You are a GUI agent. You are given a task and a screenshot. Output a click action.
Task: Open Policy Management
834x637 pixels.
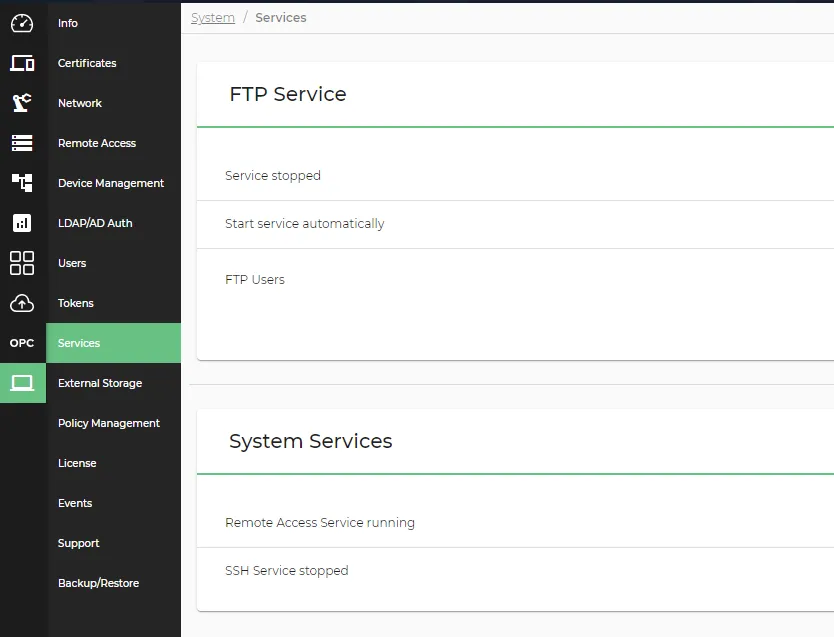[x=109, y=423]
